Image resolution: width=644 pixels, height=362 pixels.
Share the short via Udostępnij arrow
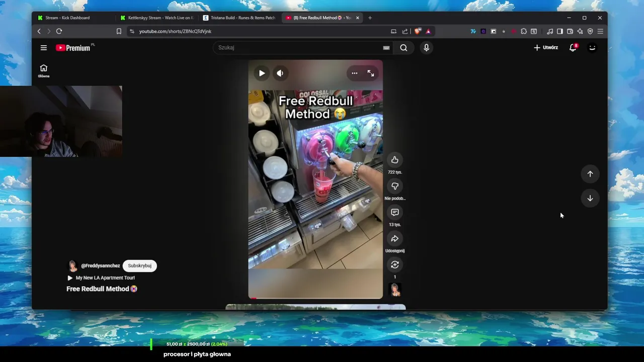click(x=395, y=238)
